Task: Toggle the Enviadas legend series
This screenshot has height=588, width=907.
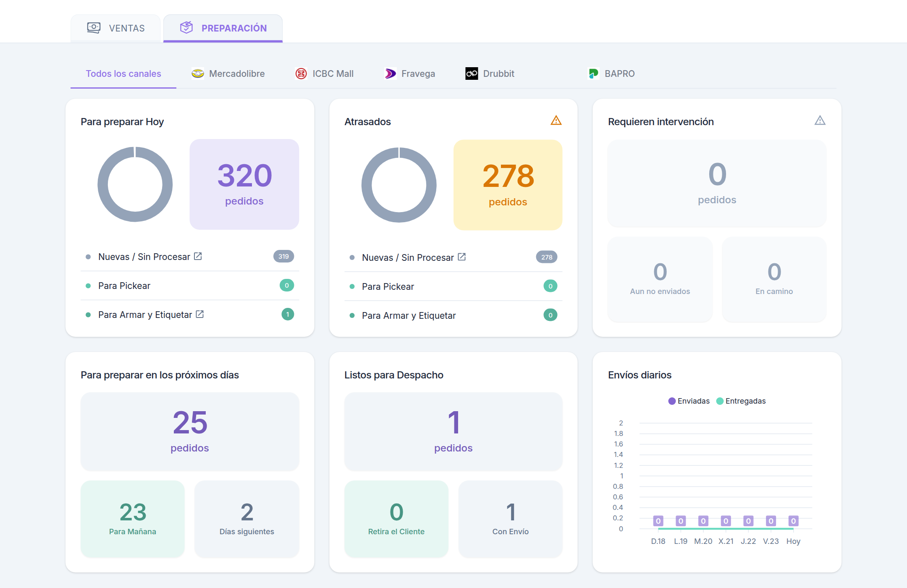Action: pyautogui.click(x=689, y=401)
